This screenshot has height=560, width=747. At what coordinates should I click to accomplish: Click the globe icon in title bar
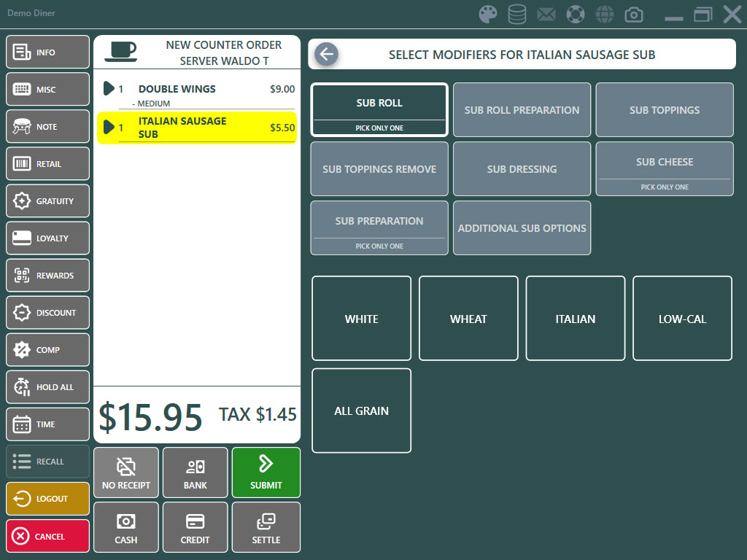pyautogui.click(x=604, y=14)
